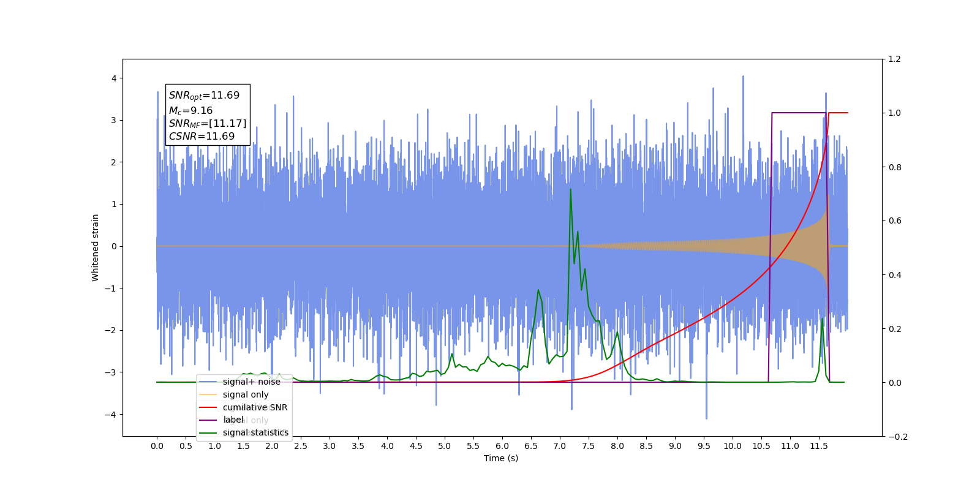Click the green statistics peak near 7.2 s
Image resolution: width=980 pixels, height=490 pixels.
coord(570,189)
